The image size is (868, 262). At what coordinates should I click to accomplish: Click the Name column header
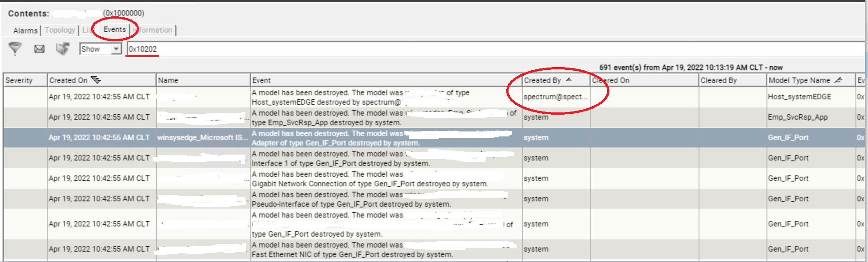coord(203,80)
